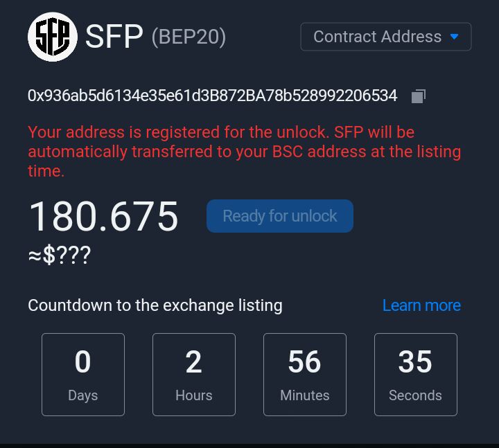Click the Days countdown label

[x=82, y=395]
